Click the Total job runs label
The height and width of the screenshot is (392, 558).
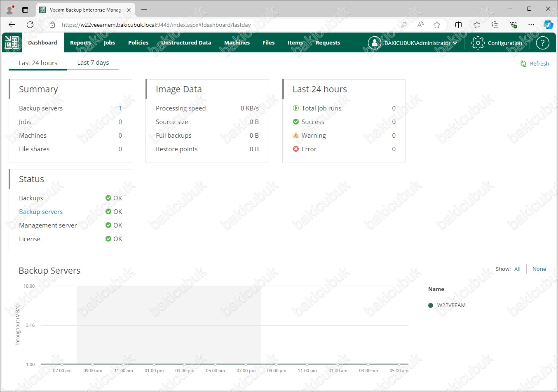321,108
